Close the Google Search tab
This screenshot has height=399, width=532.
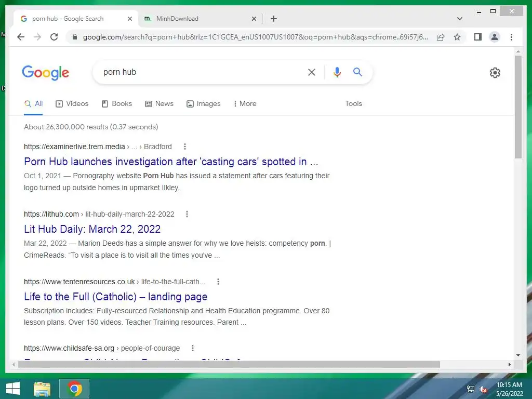(x=129, y=19)
